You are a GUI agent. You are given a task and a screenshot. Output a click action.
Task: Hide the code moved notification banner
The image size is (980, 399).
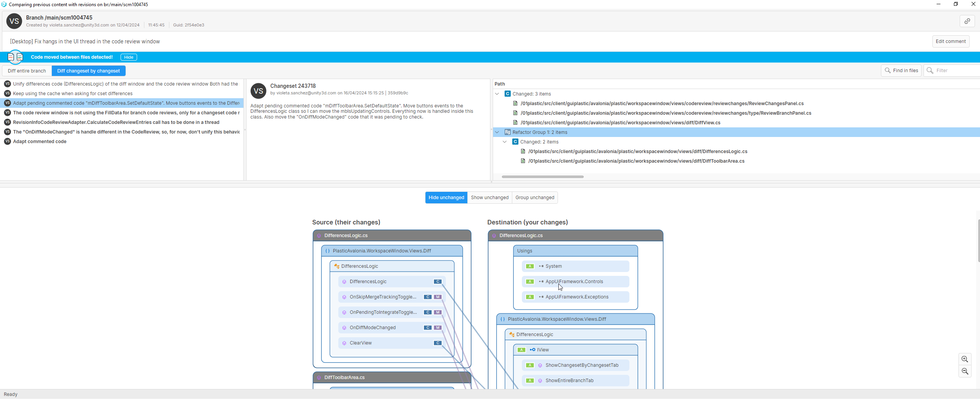pyautogui.click(x=128, y=57)
